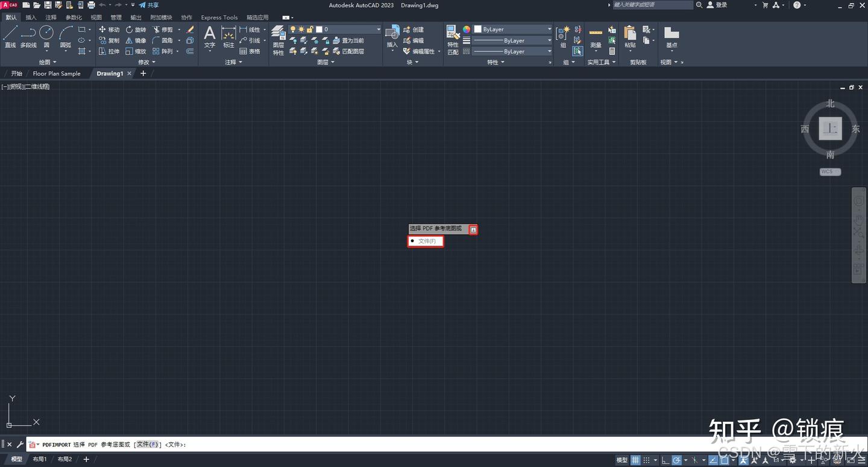Open the layer selection dropdown showing 0
This screenshot has height=467, width=868.
coord(377,29)
